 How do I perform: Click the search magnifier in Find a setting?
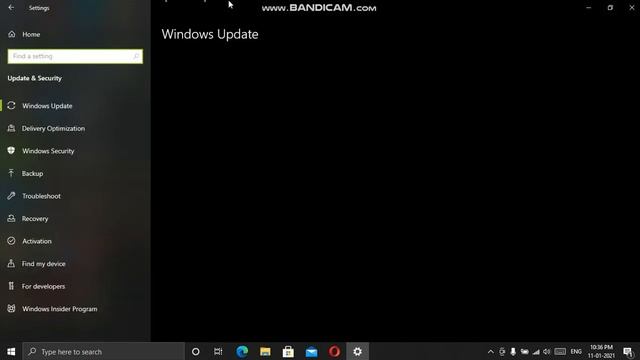[x=136, y=56]
